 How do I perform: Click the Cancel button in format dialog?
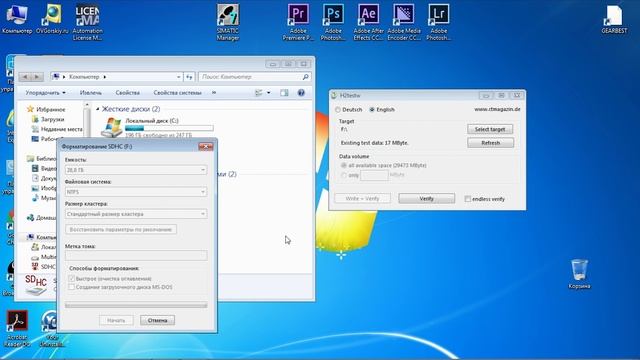tap(158, 320)
